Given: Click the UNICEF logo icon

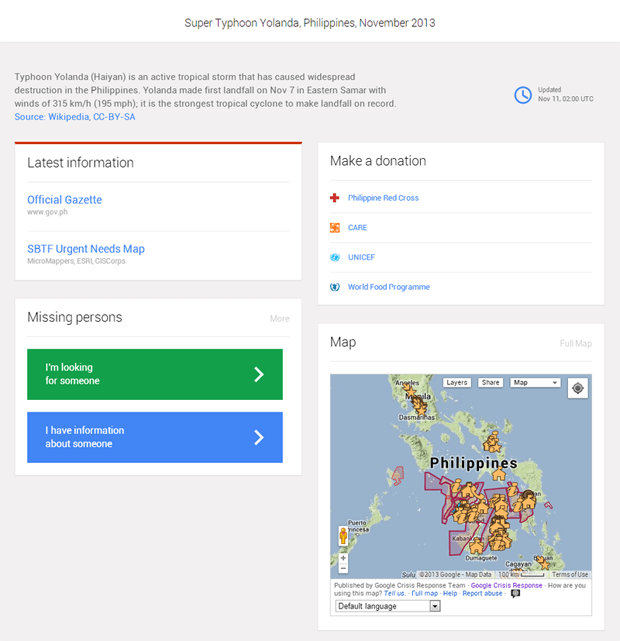Looking at the screenshot, I should pos(335,258).
